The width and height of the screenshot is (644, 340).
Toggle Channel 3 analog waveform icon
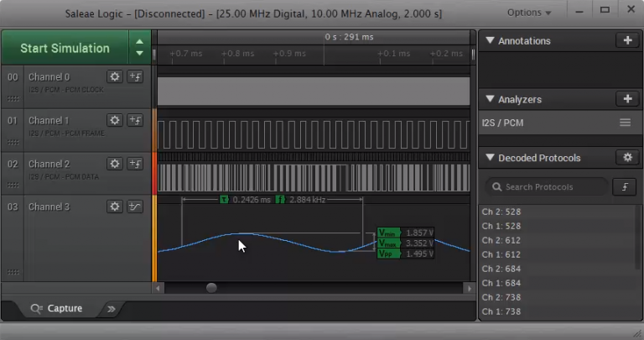point(135,207)
